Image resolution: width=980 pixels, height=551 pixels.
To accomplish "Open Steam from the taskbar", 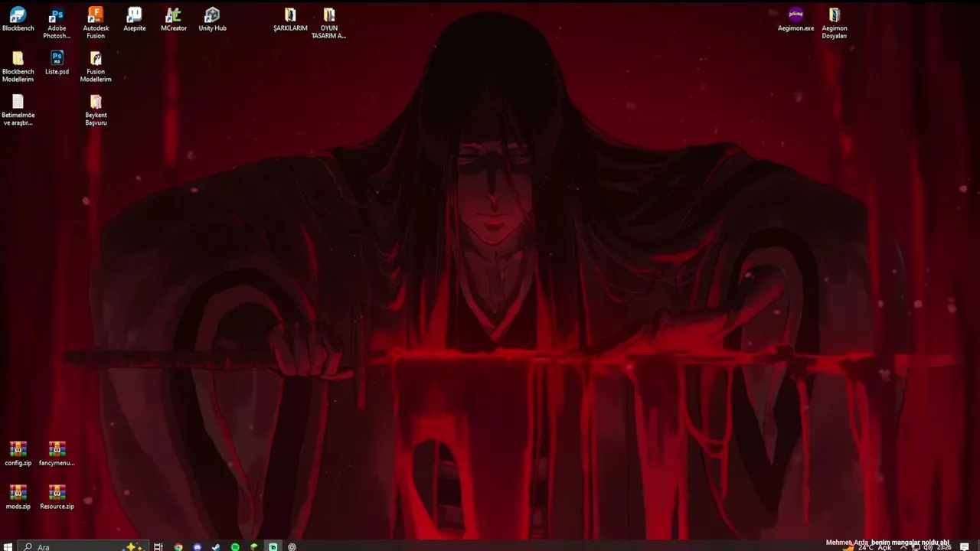I will click(216, 546).
